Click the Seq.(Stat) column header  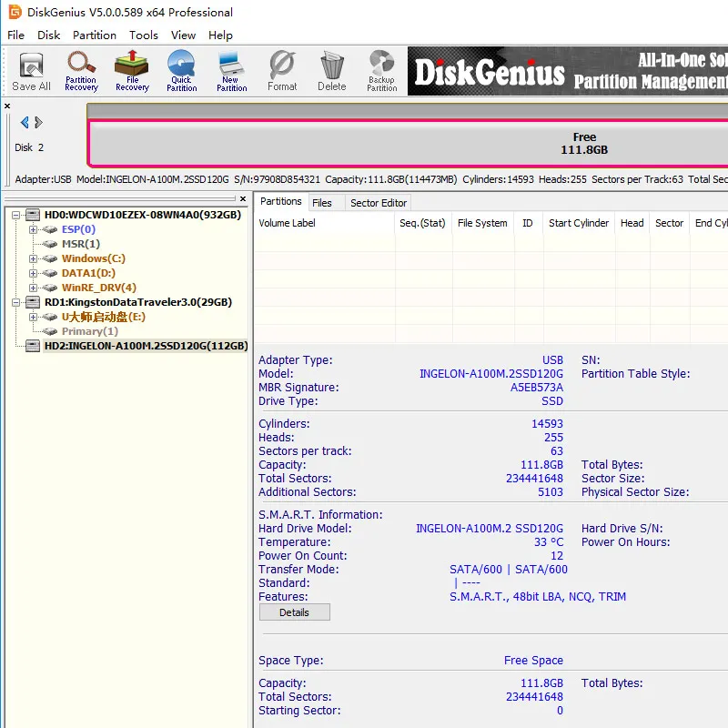pos(422,223)
